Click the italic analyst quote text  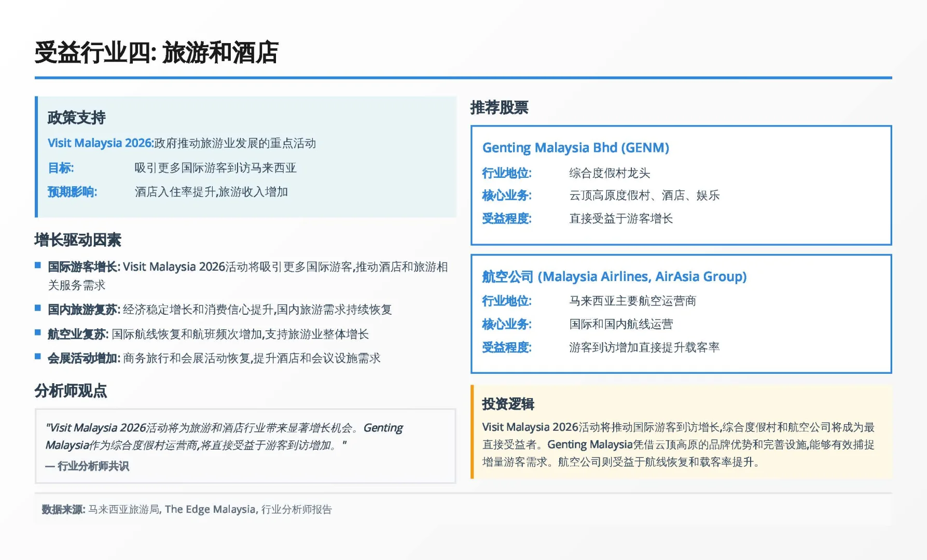click(x=224, y=436)
